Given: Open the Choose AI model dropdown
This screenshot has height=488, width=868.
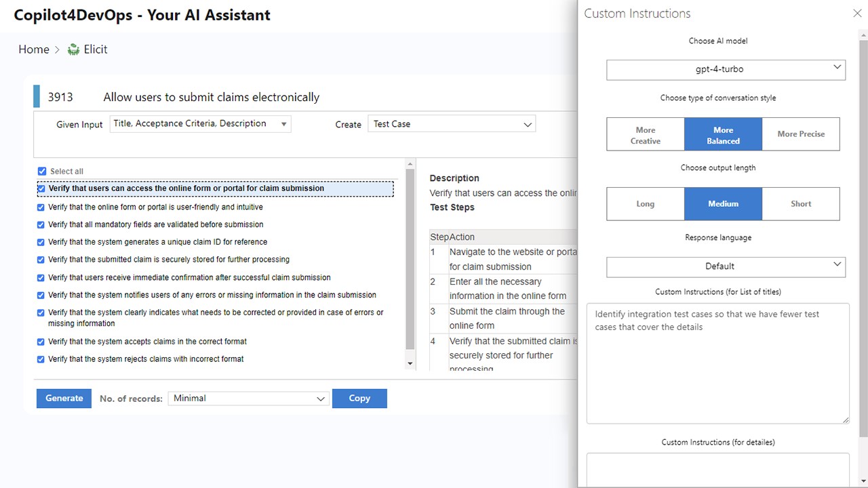Looking at the screenshot, I should point(726,69).
